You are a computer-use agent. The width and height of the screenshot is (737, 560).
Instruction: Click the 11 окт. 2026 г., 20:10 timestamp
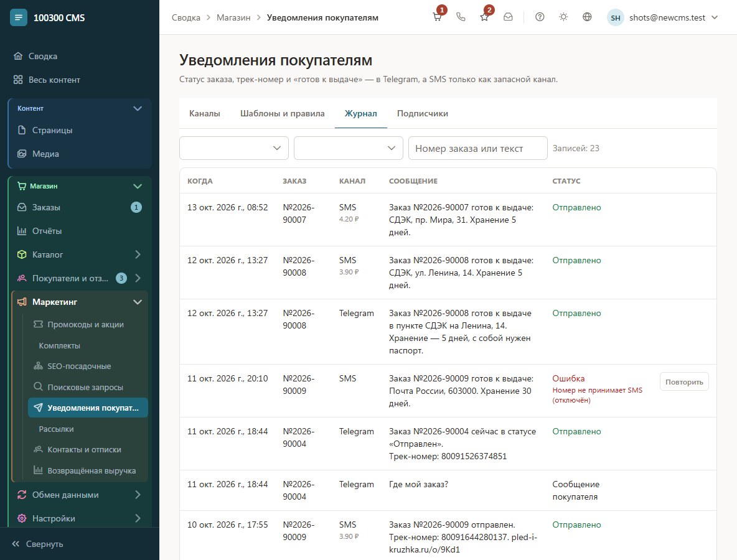coord(227,378)
